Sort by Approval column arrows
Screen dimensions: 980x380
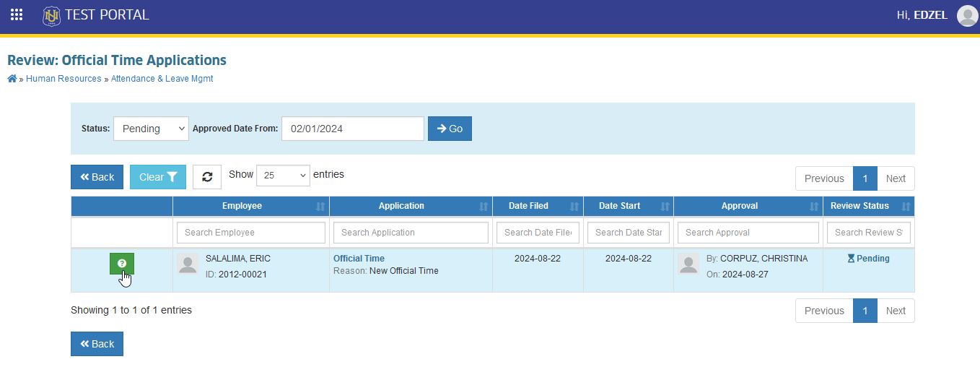[814, 207]
